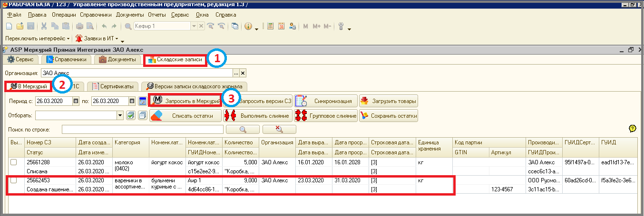644x216 pixels.
Task: Click the Save diskette icon
Action: click(x=30, y=27)
